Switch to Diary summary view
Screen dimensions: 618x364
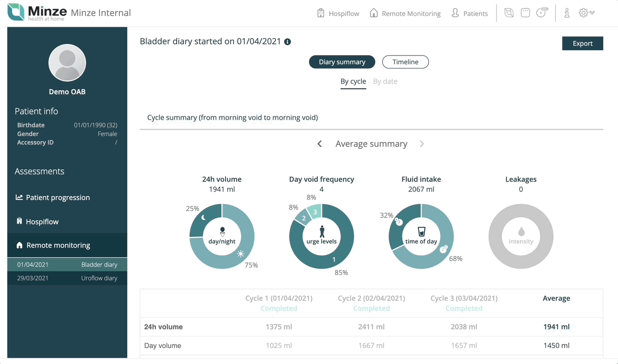pyautogui.click(x=342, y=62)
